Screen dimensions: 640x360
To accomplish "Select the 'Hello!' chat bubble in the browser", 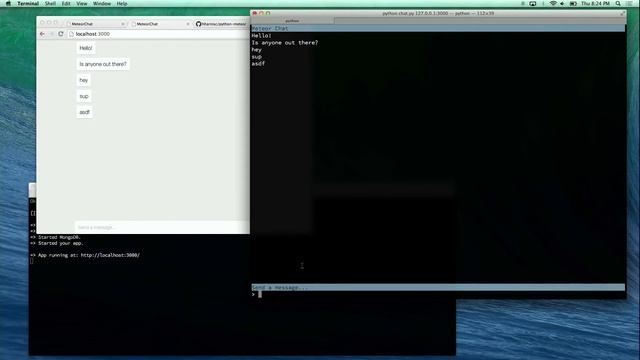I will pyautogui.click(x=86, y=48).
